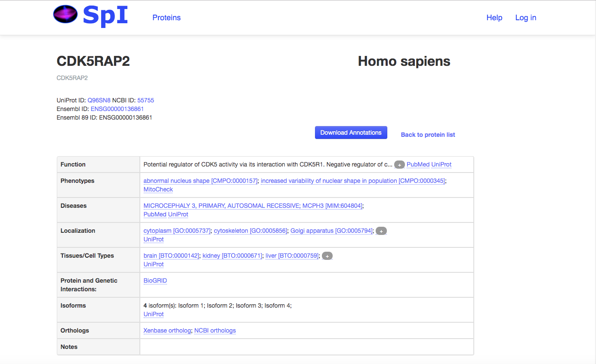Open the Golgi apparatus GO term
The height and width of the screenshot is (364, 596).
pos(331,231)
